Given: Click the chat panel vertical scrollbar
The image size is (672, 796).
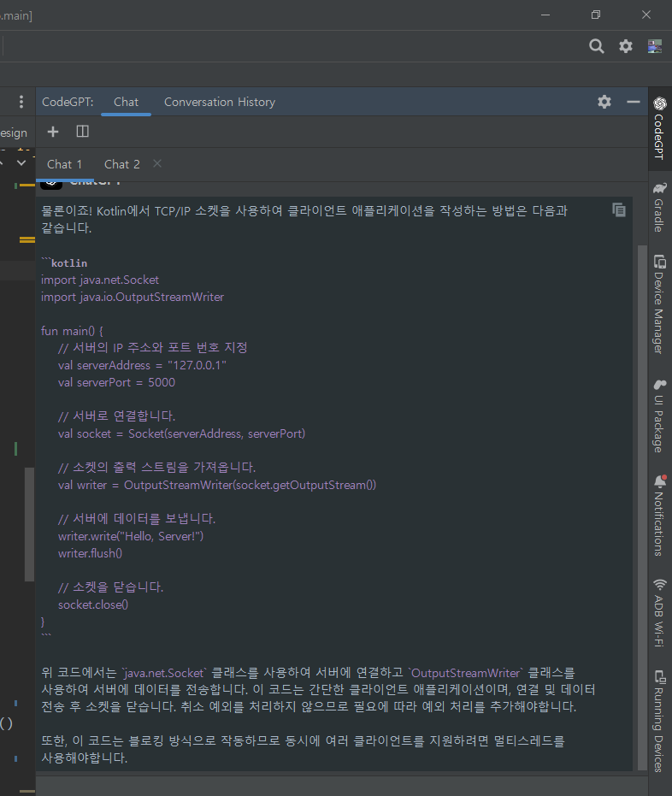Looking at the screenshot, I should pos(642,508).
